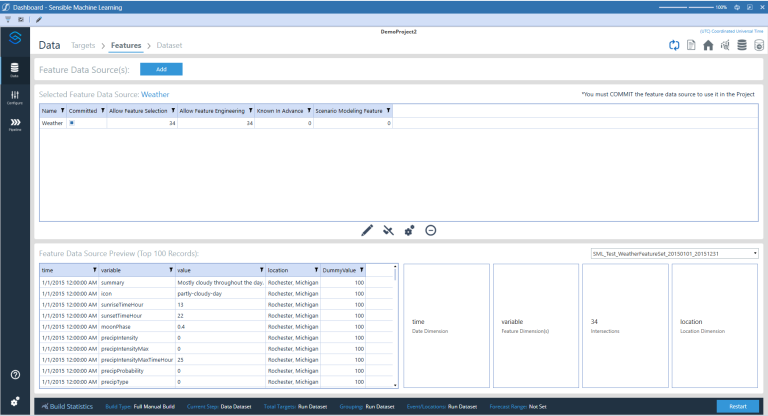Switch to the Targets tab
The image size is (768, 416).
tap(83, 45)
